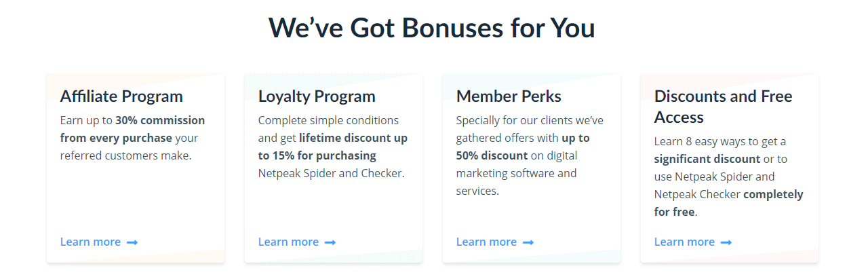Select the Affiliate Program card title
Image resolution: width=868 pixels, height=279 pixels.
click(121, 96)
